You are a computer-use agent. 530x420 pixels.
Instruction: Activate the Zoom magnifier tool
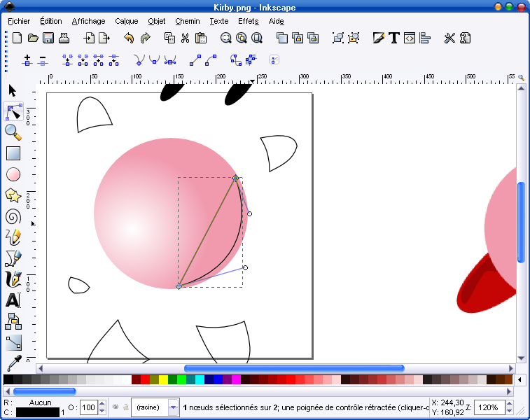[13, 132]
